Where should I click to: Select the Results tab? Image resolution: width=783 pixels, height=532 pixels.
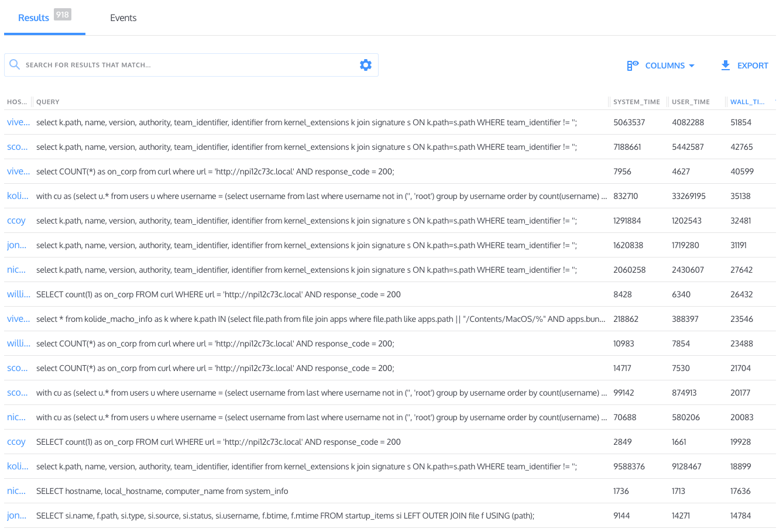[33, 18]
